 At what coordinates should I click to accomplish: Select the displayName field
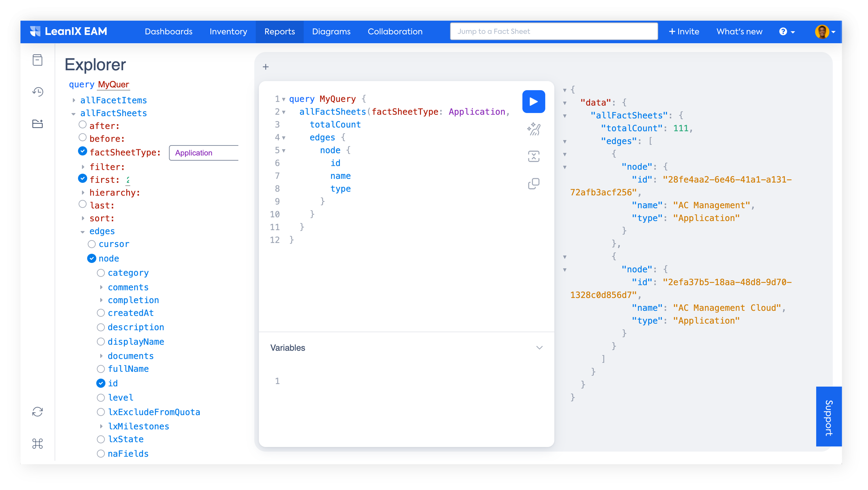point(100,342)
